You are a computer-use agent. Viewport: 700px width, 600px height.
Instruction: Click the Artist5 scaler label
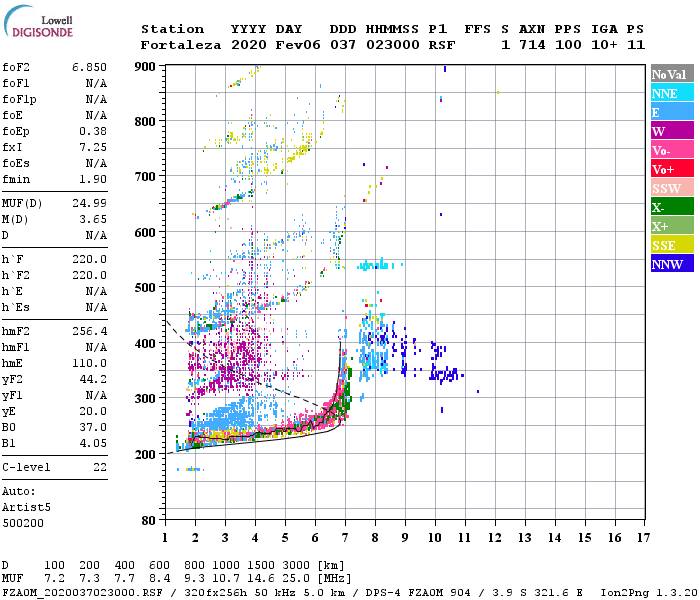point(26,508)
